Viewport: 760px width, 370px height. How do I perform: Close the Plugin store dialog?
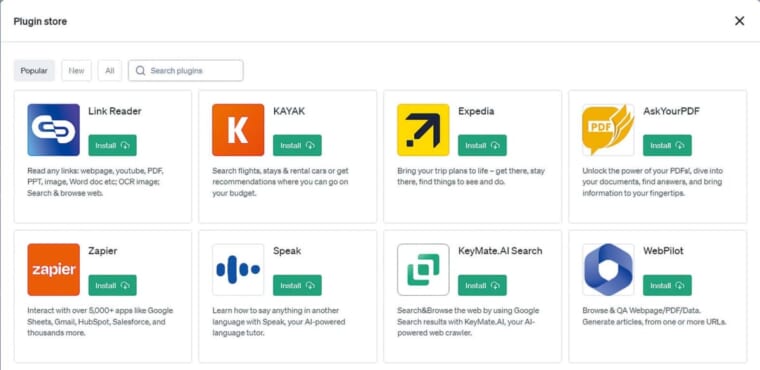(739, 21)
